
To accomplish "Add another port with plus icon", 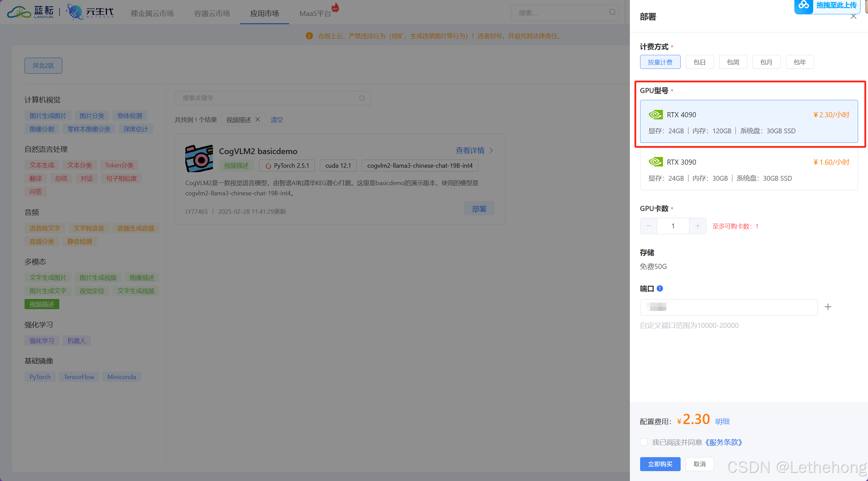I will click(828, 307).
